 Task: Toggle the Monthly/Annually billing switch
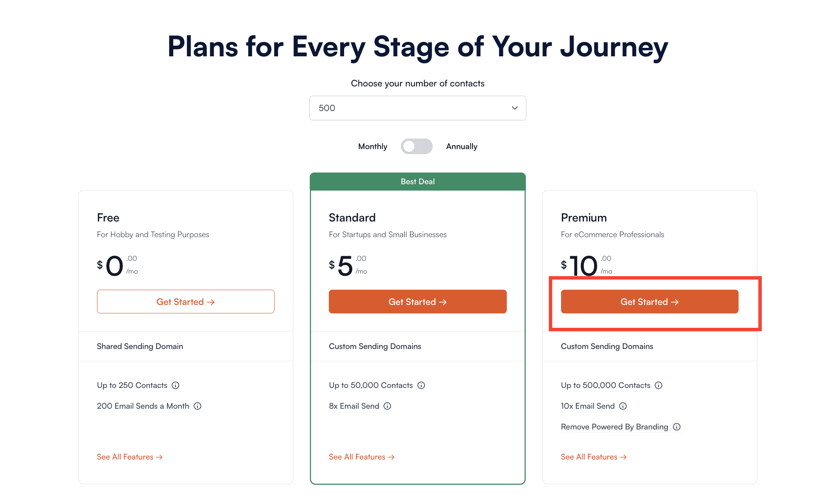tap(417, 147)
